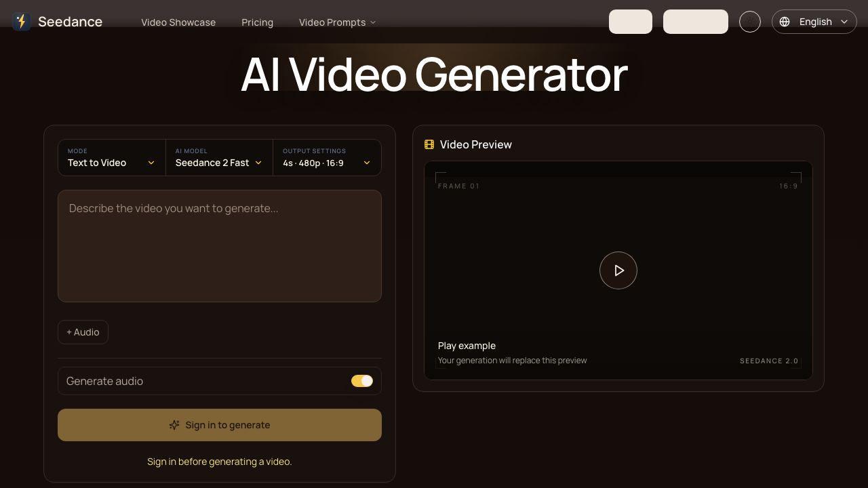Click the 'SEEDANCE 2.0' watermark label
868x488 pixels.
click(769, 361)
